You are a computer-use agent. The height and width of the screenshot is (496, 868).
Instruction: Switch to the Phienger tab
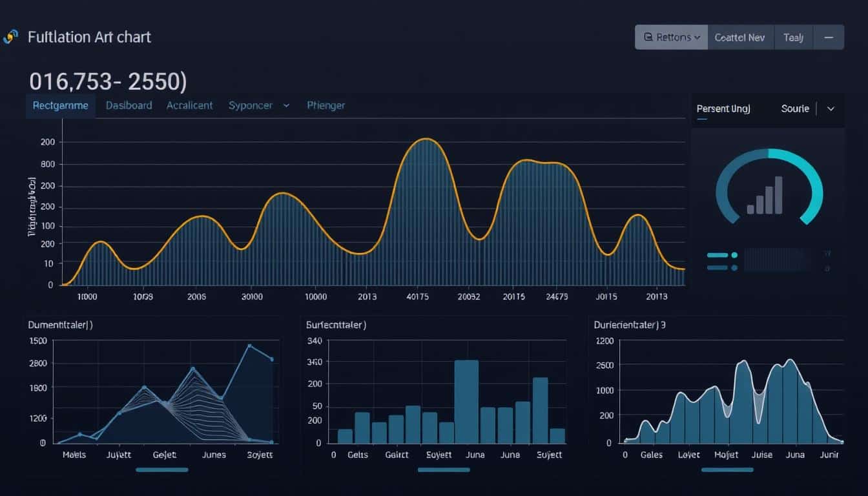[x=326, y=105]
